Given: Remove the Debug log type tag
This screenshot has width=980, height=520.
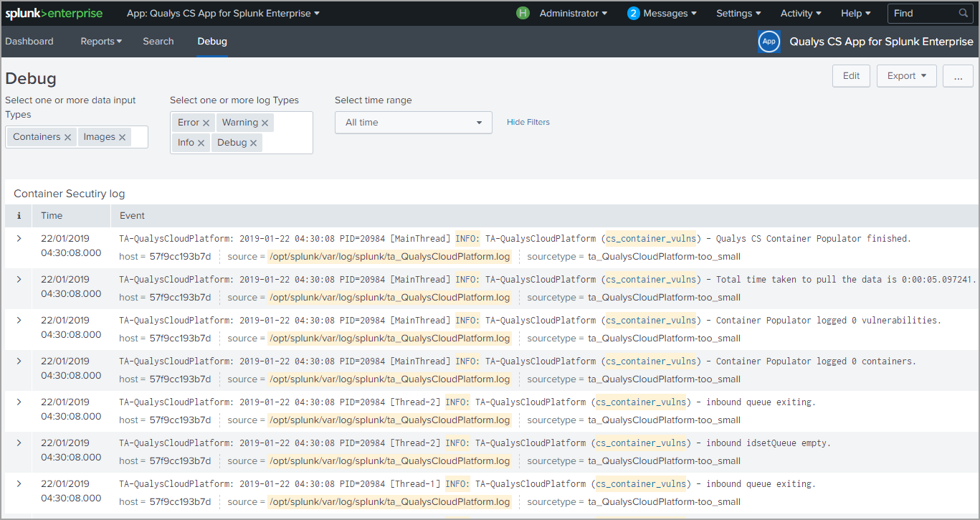Looking at the screenshot, I should [254, 143].
